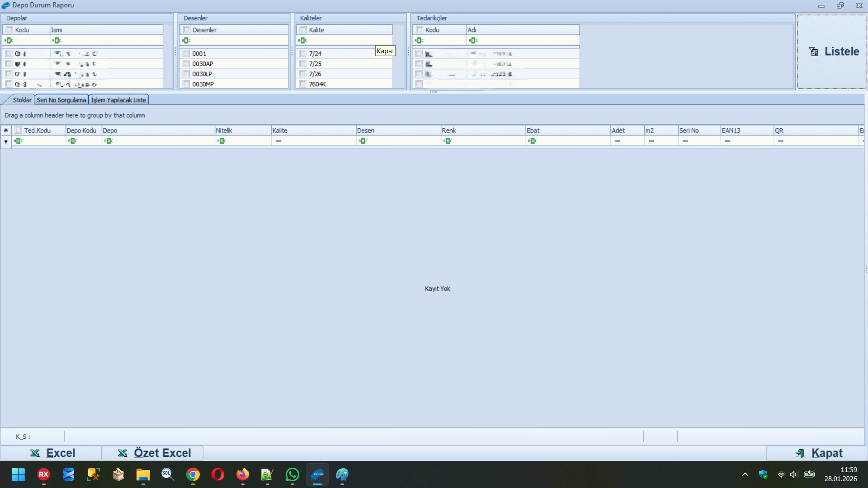The width and height of the screenshot is (868, 488).
Task: Click the filter icon in grid row indicator
Action: click(x=6, y=141)
